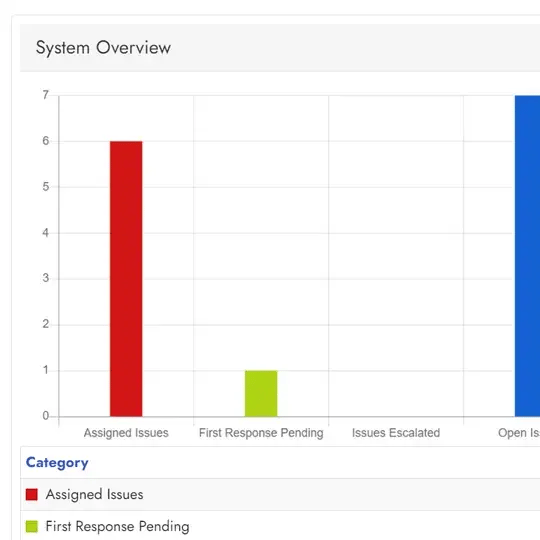The width and height of the screenshot is (540, 540).
Task: Click the y-axis value 1
Action: [x=46, y=370]
